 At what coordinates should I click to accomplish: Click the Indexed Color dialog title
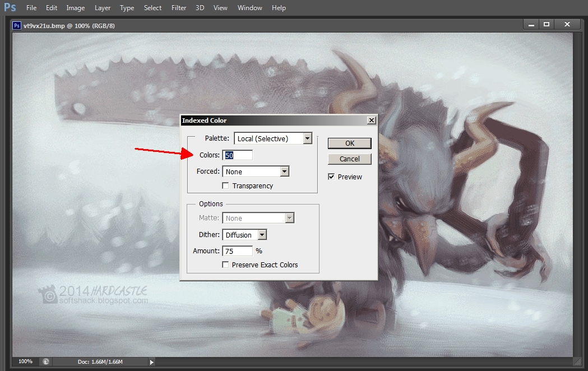pyautogui.click(x=204, y=120)
